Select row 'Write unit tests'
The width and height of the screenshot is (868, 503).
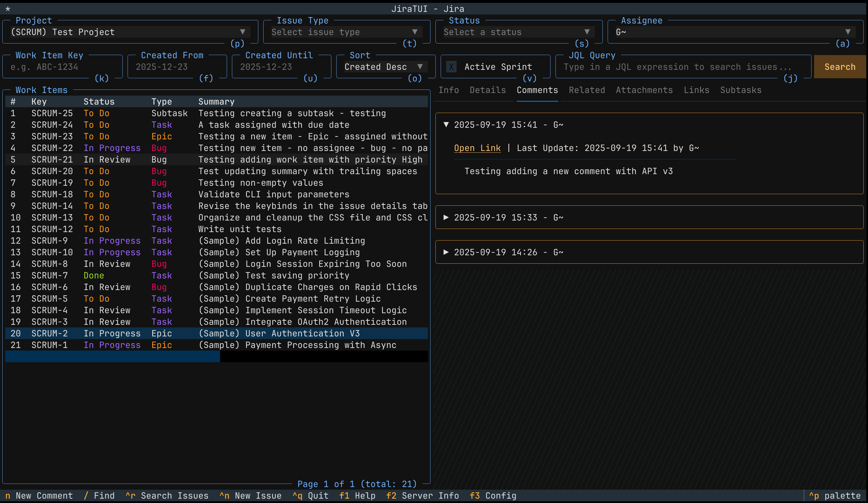click(216, 229)
